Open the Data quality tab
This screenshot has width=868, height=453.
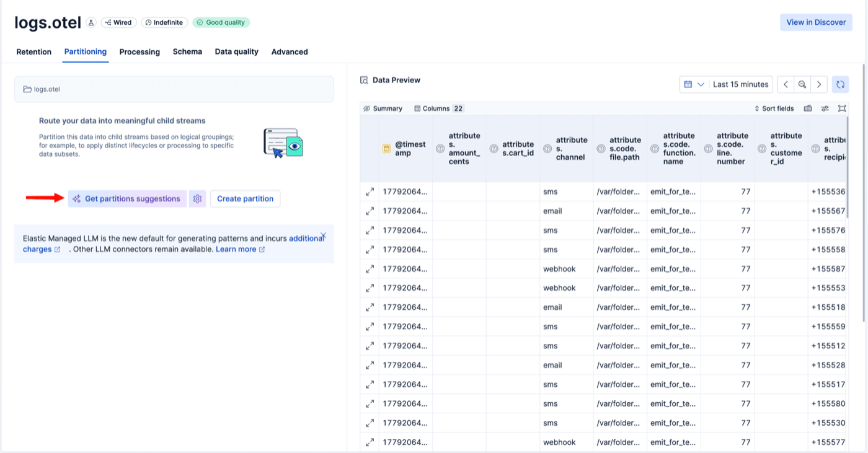tap(236, 52)
